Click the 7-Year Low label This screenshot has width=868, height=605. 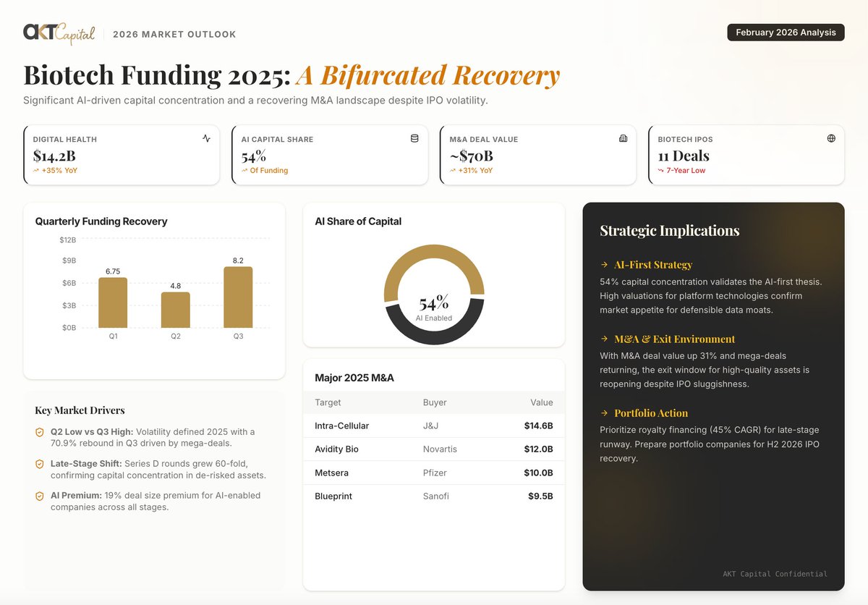tap(687, 171)
